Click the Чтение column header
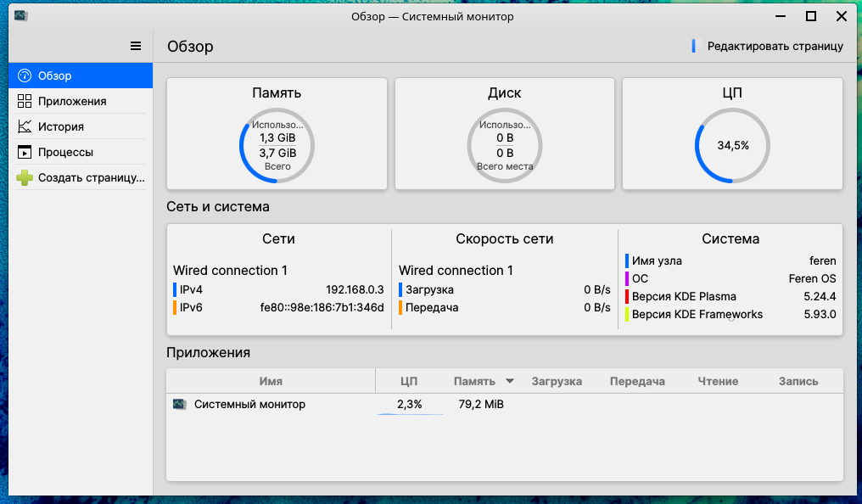This screenshot has height=504, width=862. (x=717, y=380)
